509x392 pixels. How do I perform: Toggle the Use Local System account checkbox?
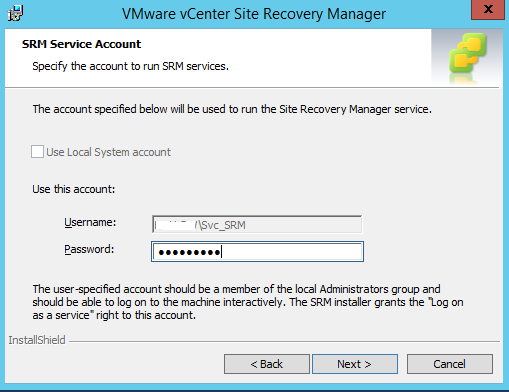[x=37, y=152]
